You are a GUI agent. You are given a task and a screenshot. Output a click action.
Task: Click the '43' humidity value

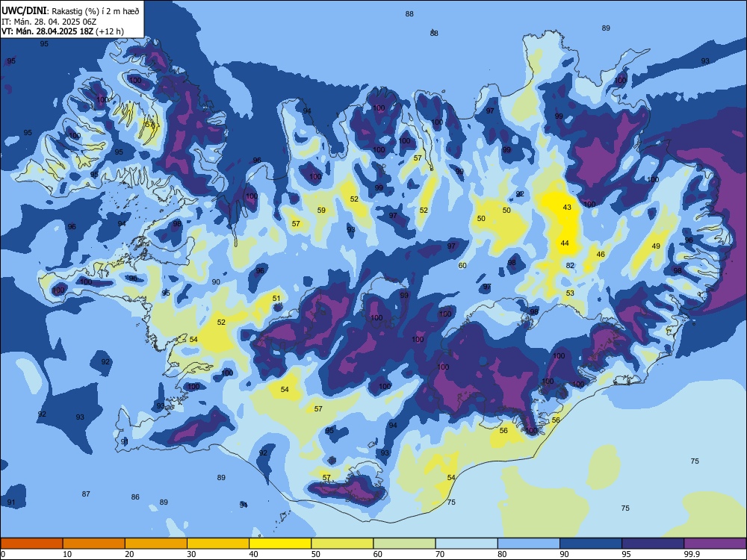coord(567,207)
